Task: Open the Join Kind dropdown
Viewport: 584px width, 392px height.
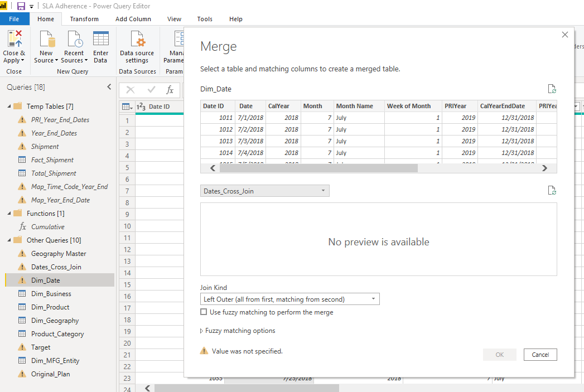Action: coord(289,299)
